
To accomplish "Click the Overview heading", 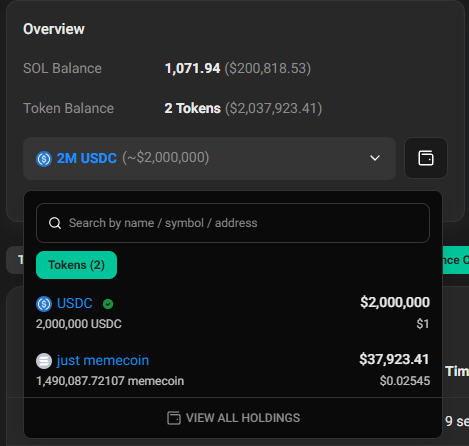I will pos(54,29).
